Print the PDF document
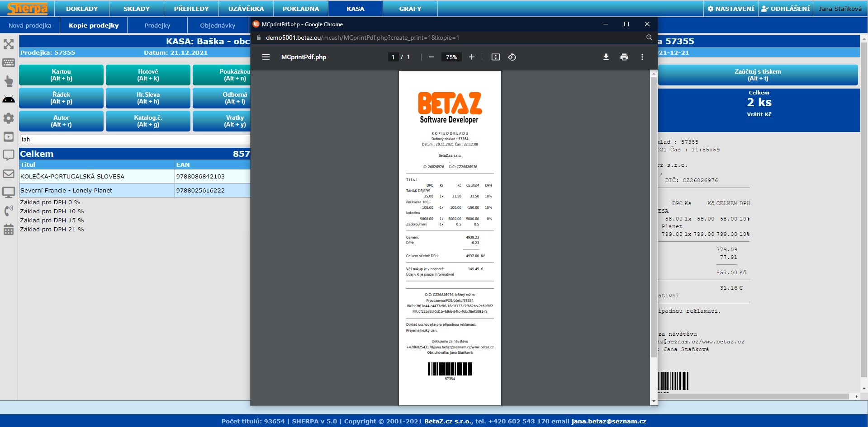 pos(624,57)
